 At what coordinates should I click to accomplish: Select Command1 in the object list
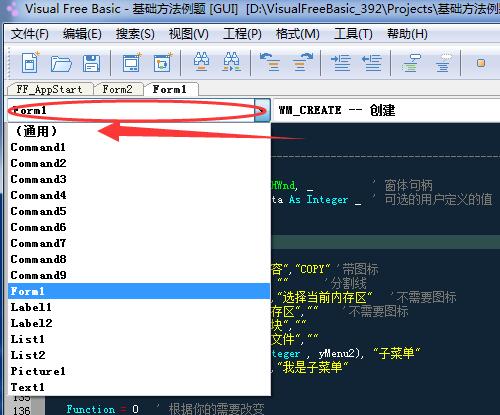pos(139,147)
